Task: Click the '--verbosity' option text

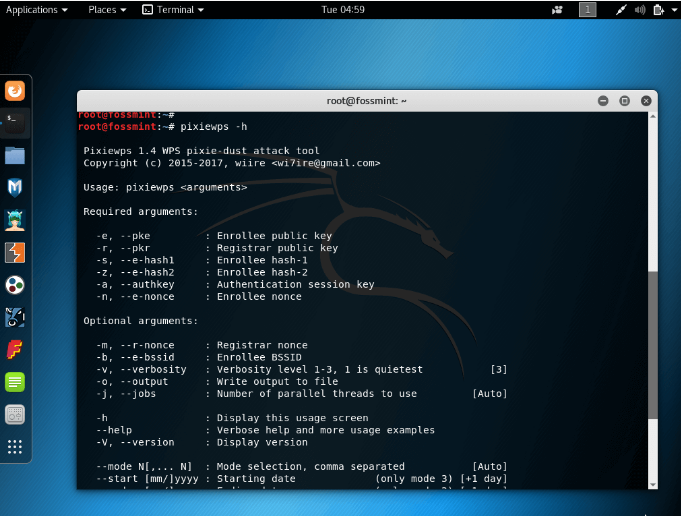Action: [153, 370]
